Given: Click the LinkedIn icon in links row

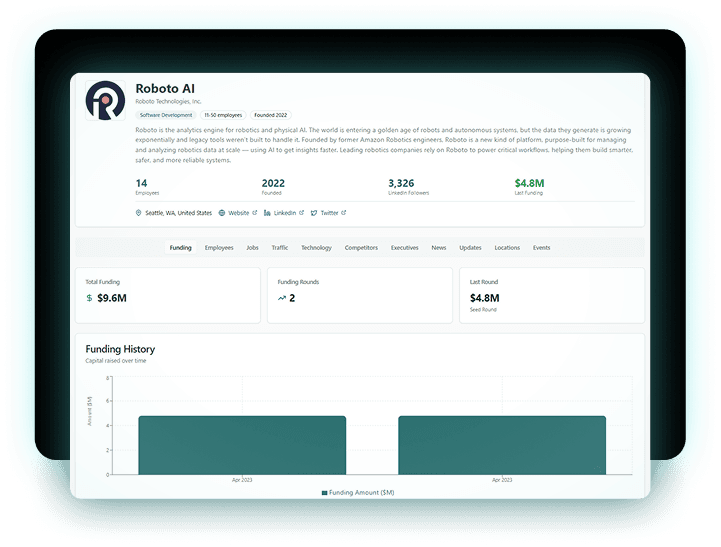Looking at the screenshot, I should coord(267,213).
